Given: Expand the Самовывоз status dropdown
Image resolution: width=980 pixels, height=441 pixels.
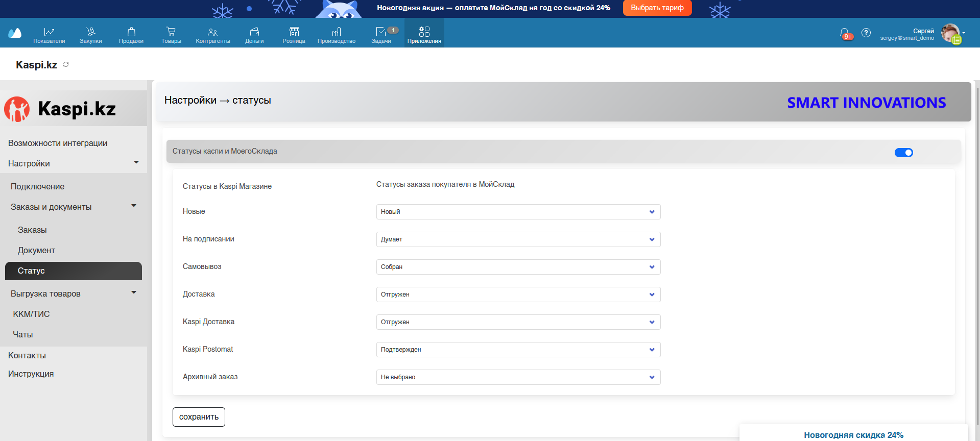Looking at the screenshot, I should tap(518, 267).
